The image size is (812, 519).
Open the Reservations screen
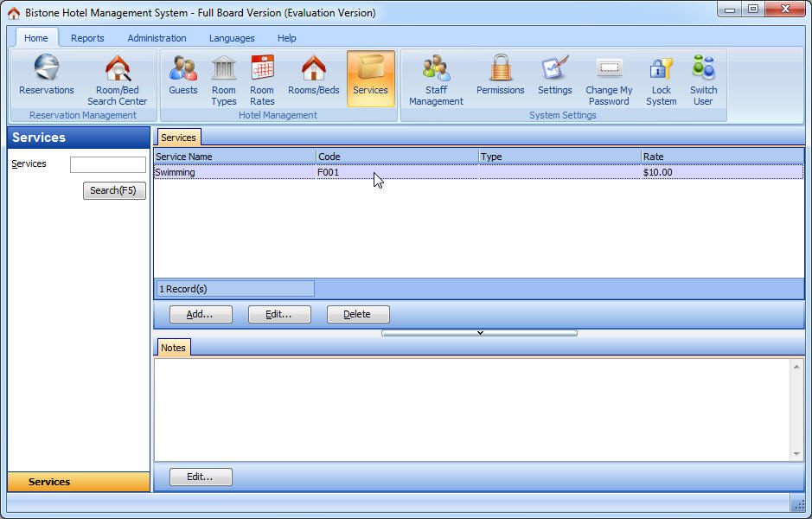(46, 78)
